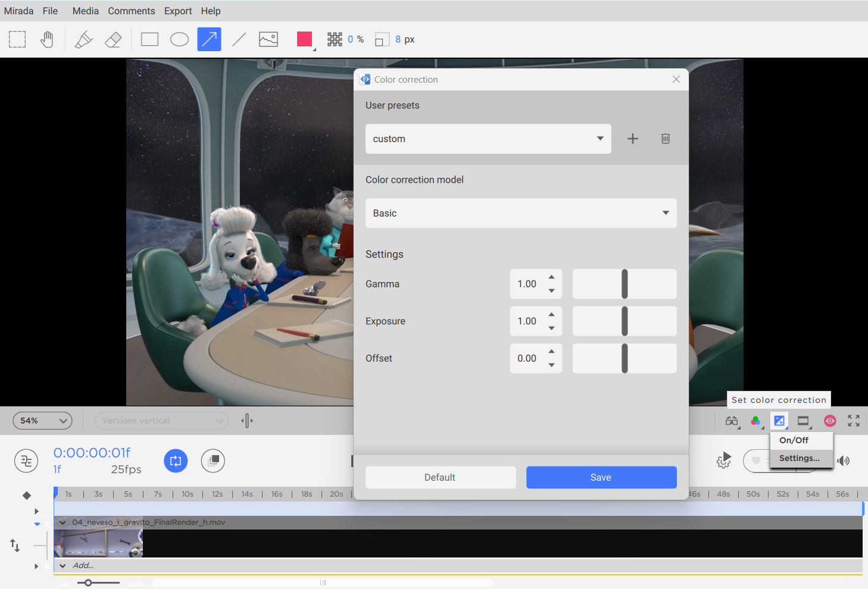
Task: Click the Offset slider handle
Action: click(625, 358)
